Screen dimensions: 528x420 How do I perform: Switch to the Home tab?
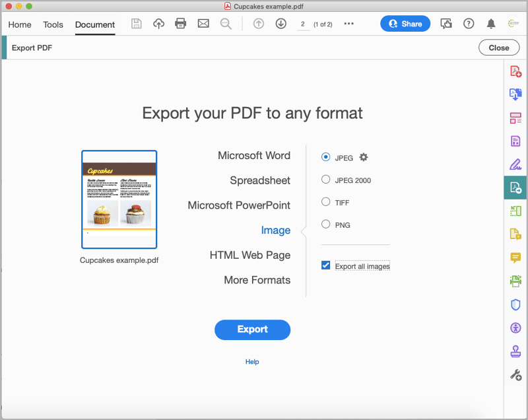coord(20,24)
